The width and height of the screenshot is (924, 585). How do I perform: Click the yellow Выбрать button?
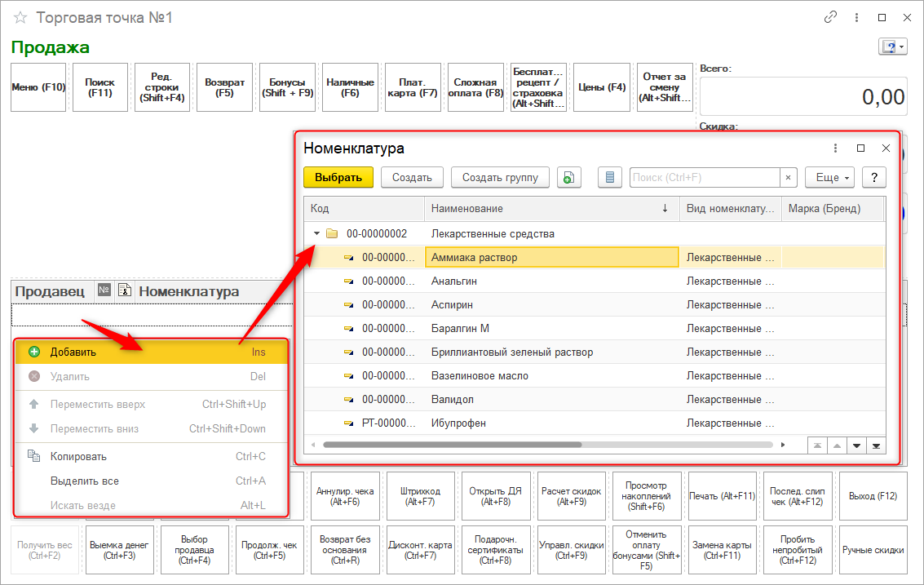pos(338,178)
